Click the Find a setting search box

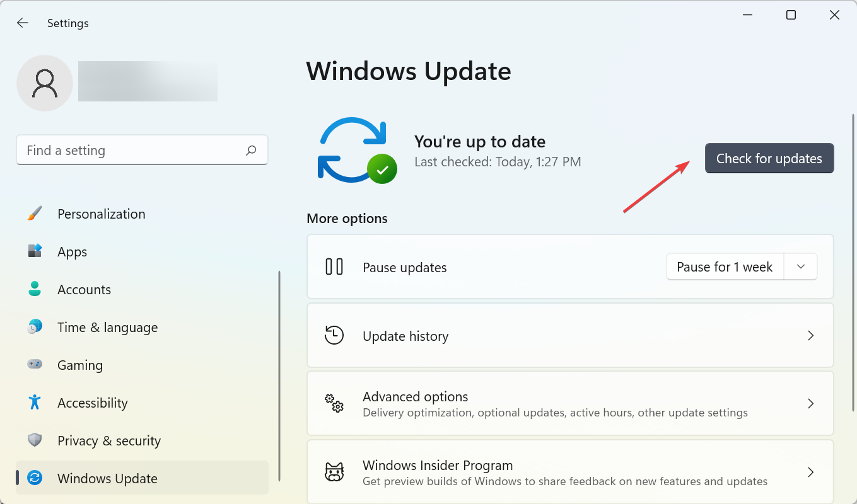point(143,151)
